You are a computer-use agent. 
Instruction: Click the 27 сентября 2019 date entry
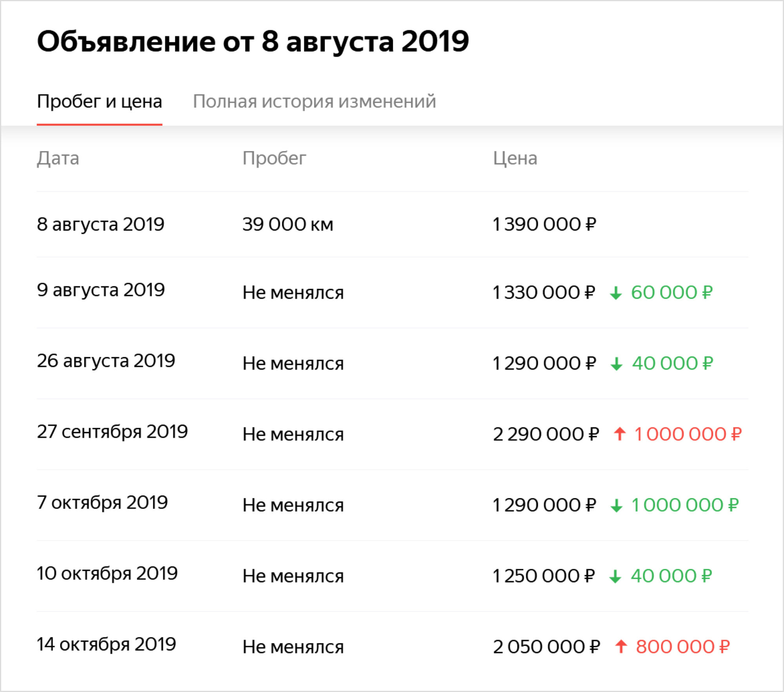coord(113,432)
